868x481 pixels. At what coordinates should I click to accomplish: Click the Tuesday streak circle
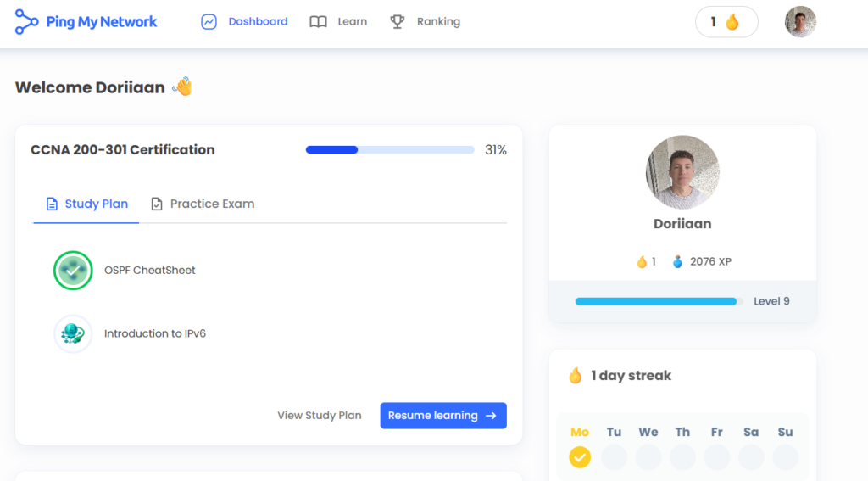click(x=614, y=457)
